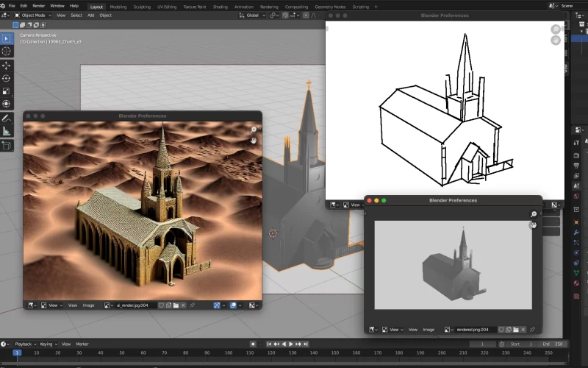The width and height of the screenshot is (588, 368).
Task: Select the Move tool in the toolbar
Action: point(7,65)
